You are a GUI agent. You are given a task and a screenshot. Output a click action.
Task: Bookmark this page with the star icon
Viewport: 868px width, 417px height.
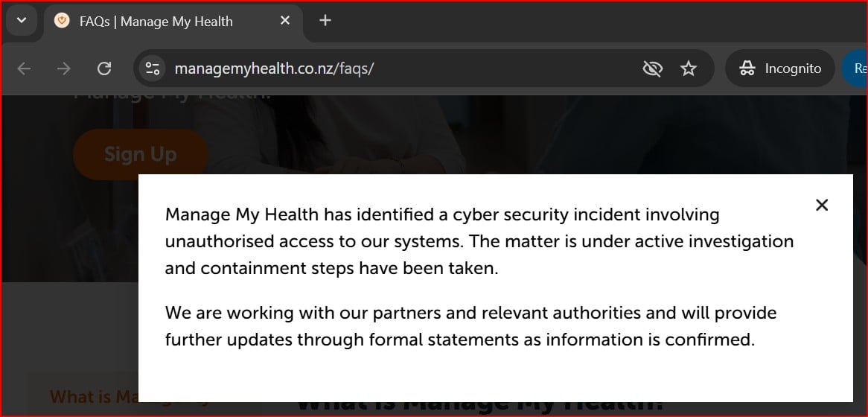pyautogui.click(x=689, y=69)
